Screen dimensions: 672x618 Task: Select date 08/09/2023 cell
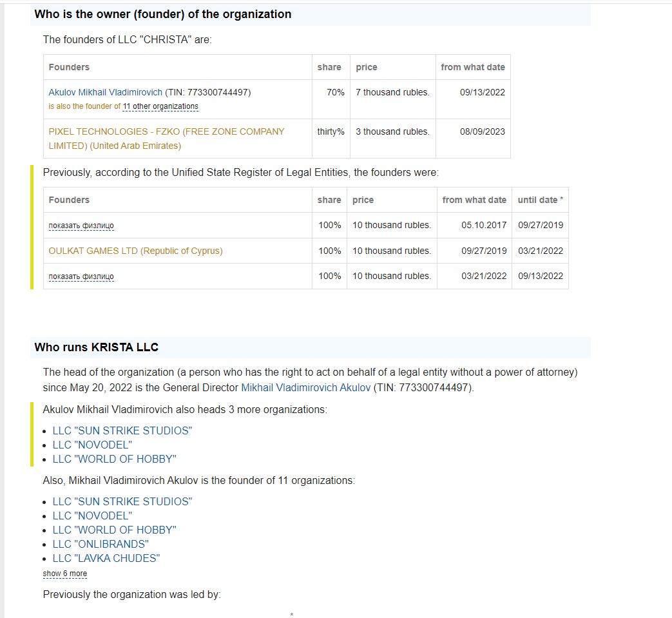(x=473, y=139)
